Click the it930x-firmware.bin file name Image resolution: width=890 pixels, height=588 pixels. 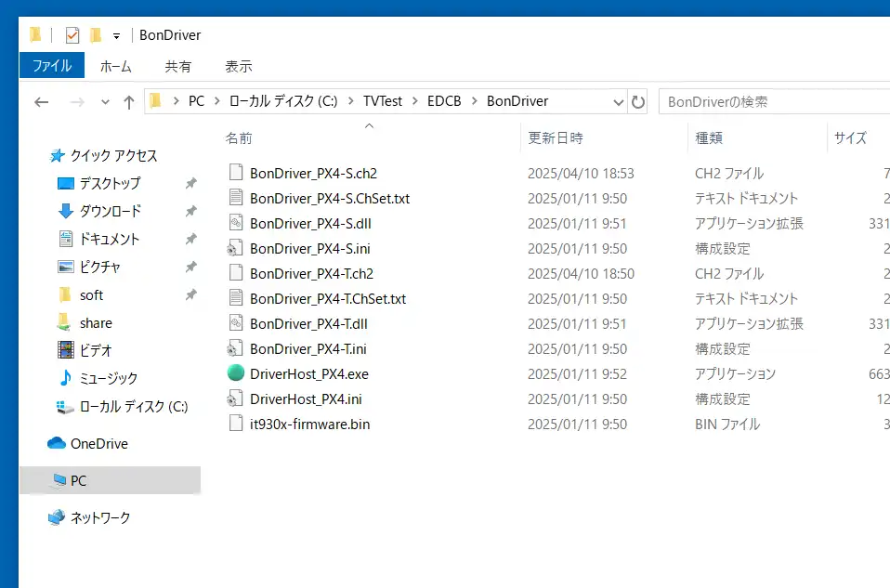[x=310, y=424]
